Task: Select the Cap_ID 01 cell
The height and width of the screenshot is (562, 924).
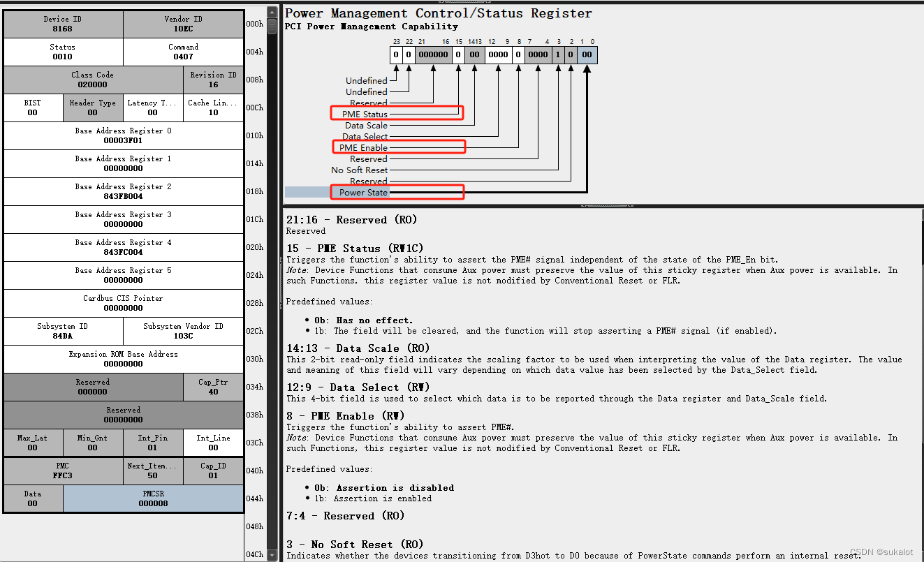Action: (x=213, y=471)
